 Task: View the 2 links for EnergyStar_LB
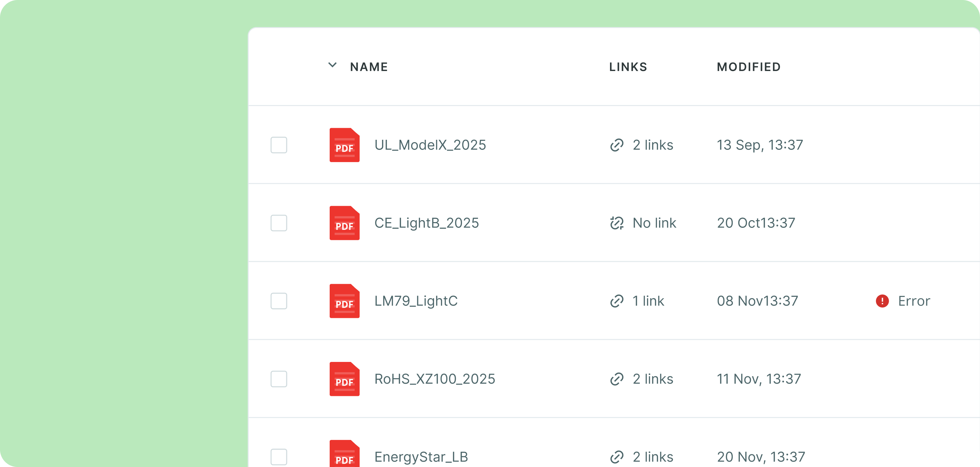[x=653, y=457]
